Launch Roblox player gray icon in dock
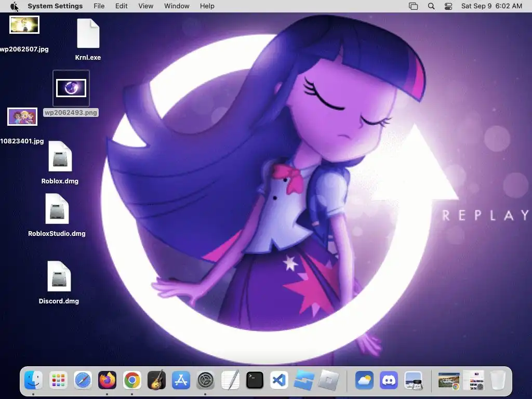 coord(328,380)
